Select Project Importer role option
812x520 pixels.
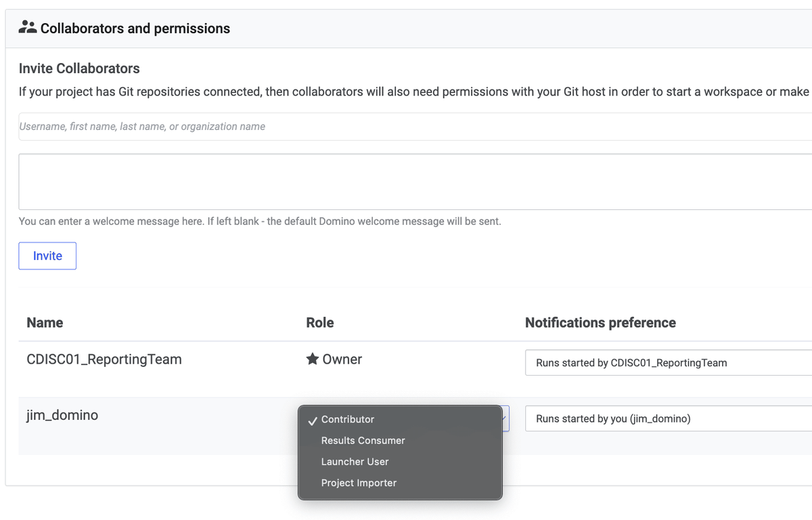(x=359, y=483)
